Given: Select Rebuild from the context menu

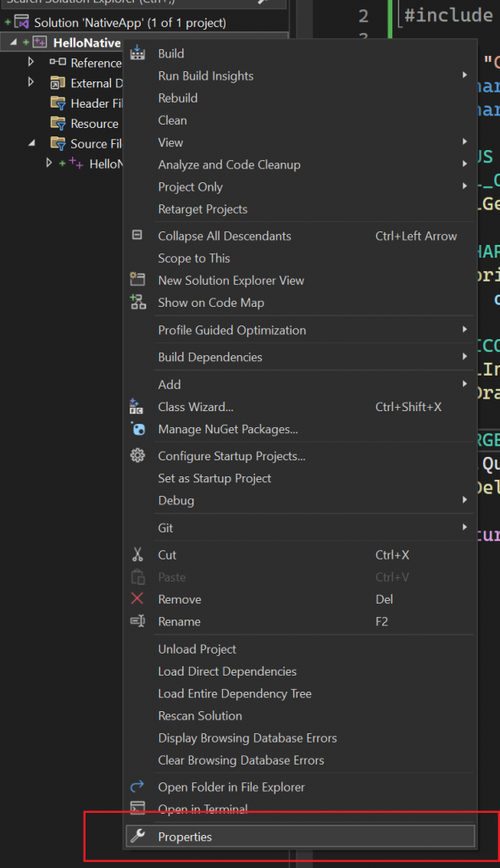Looking at the screenshot, I should click(178, 98).
